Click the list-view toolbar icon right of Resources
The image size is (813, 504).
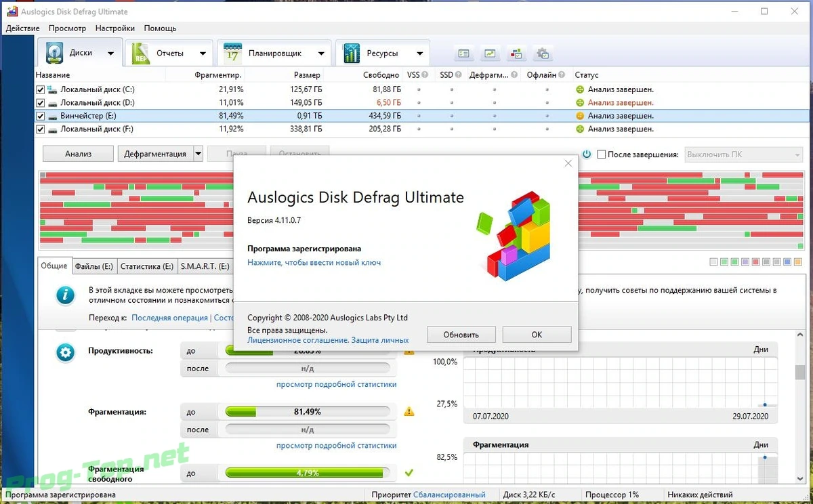[x=463, y=54]
